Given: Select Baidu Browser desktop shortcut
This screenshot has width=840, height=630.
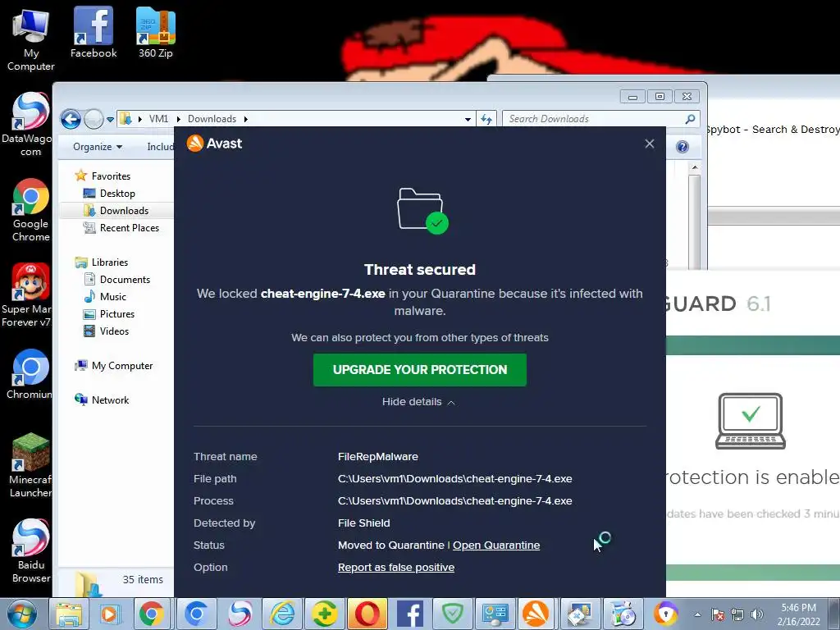Looking at the screenshot, I should click(x=30, y=550).
